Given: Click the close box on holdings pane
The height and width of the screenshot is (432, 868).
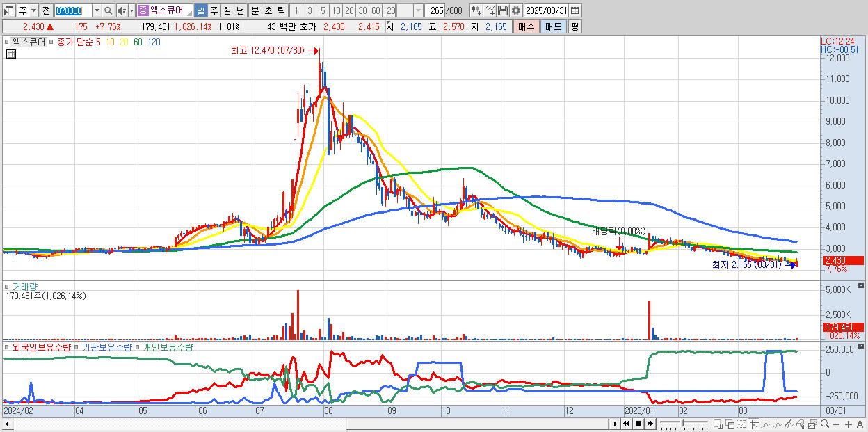Looking at the screenshot, I should coord(861,346).
